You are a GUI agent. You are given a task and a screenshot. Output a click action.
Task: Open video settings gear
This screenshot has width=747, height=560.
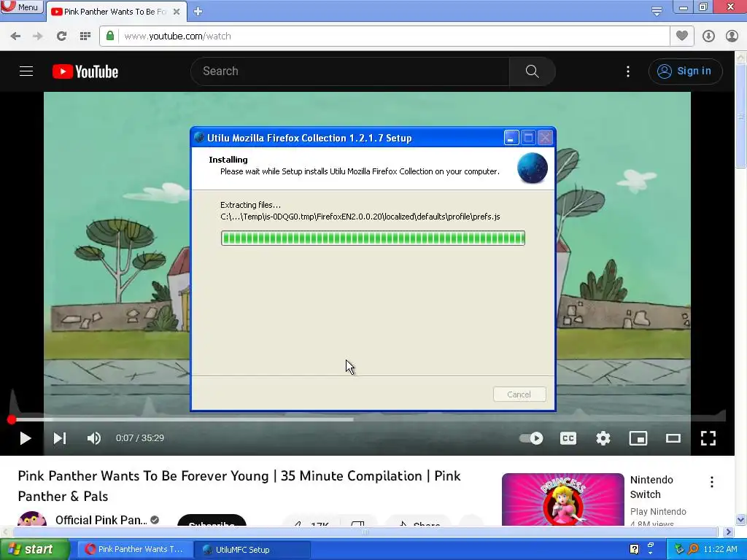pyautogui.click(x=603, y=438)
